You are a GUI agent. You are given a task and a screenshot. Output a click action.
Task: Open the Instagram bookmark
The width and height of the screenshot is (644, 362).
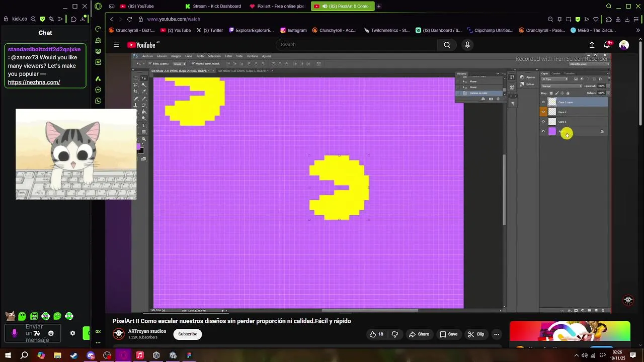[x=294, y=30]
